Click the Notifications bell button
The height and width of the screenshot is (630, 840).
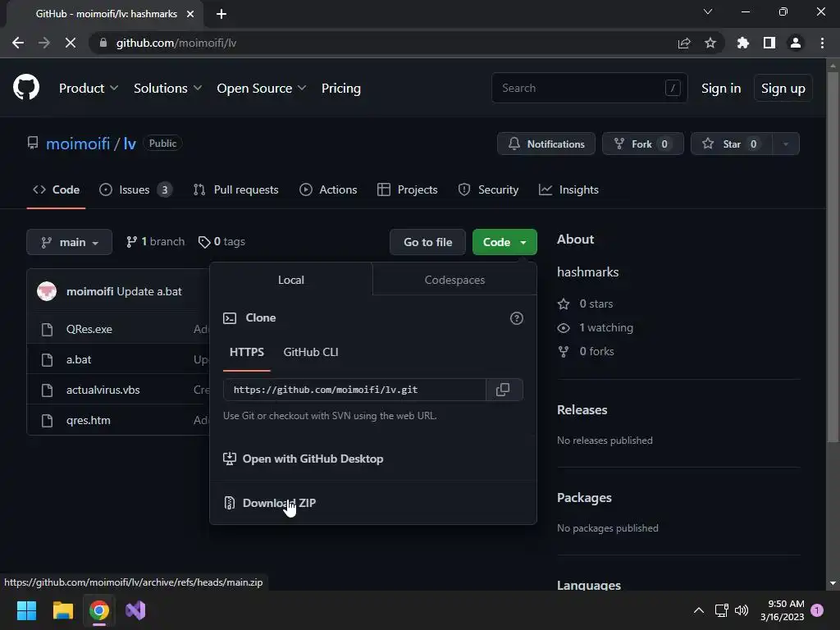click(546, 144)
